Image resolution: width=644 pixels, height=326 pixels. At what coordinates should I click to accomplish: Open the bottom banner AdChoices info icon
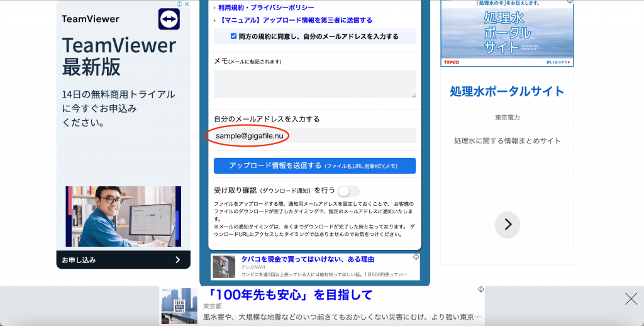click(480, 289)
